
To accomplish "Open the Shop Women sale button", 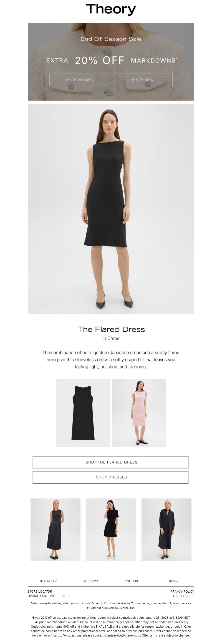I will click(x=79, y=80).
